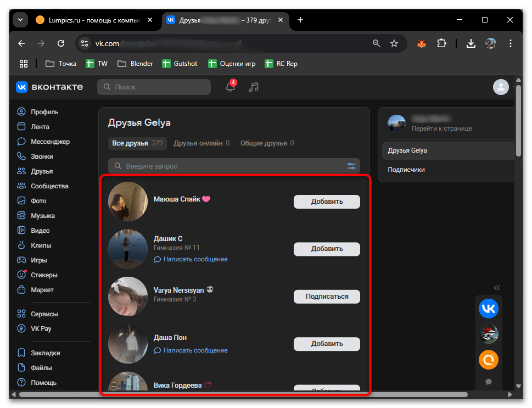Write a message to Дашик С

191,259
